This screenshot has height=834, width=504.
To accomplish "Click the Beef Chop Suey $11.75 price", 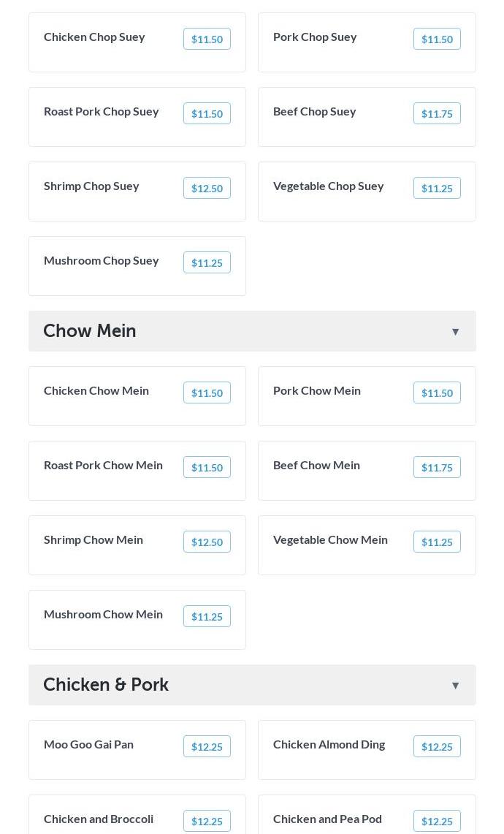I will click(437, 113).
